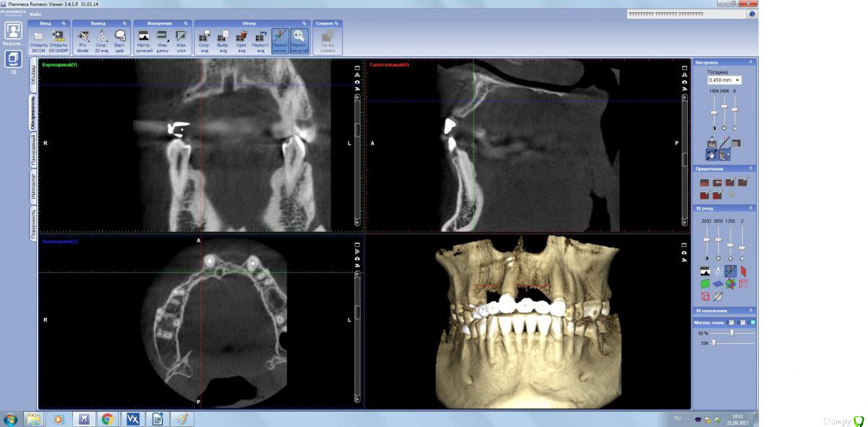Expand the 3D наложения panel
Screen dimensions: 868x427
click(750, 310)
